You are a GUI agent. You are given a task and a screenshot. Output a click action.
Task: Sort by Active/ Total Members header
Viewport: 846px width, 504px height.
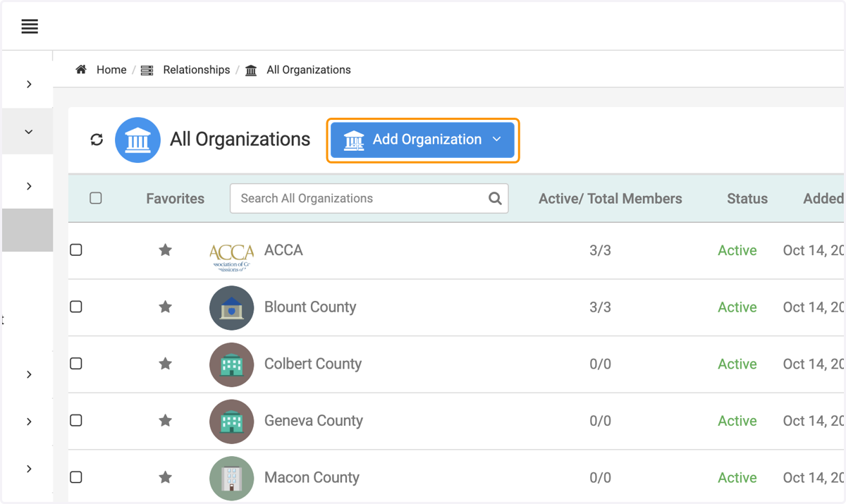click(611, 199)
